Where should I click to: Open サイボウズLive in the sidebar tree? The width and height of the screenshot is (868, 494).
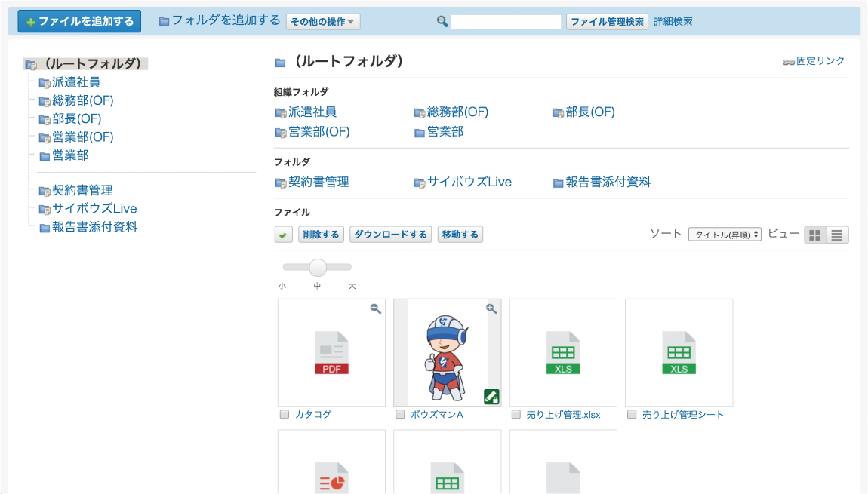point(94,209)
